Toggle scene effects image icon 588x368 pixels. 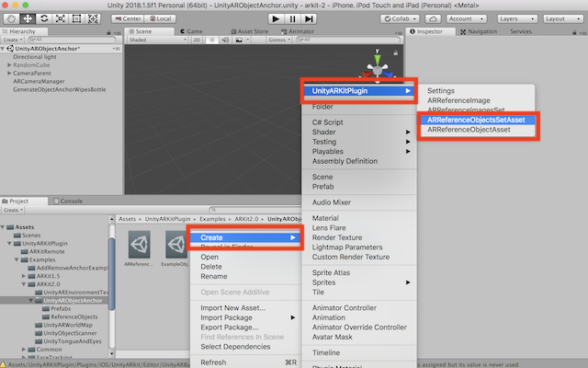click(x=239, y=40)
